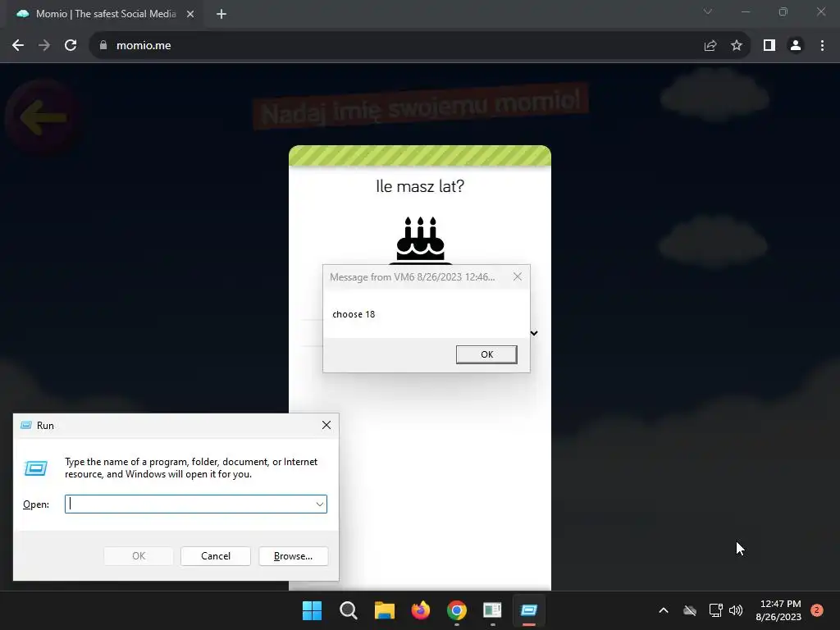Screen dimensions: 840x630
Task: Click the yellow back arrow on Momio page
Action: [43, 116]
